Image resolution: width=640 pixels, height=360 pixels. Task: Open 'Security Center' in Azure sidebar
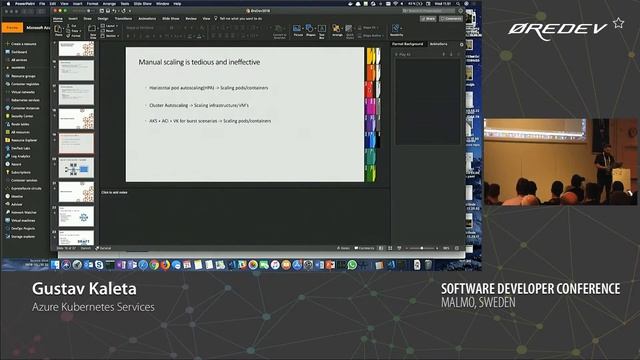point(19,116)
